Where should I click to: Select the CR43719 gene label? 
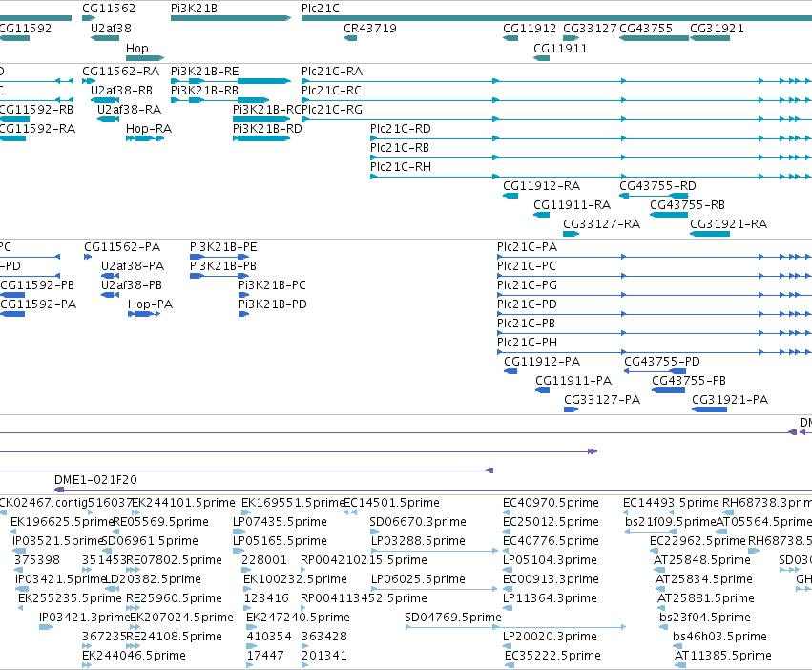(x=370, y=29)
